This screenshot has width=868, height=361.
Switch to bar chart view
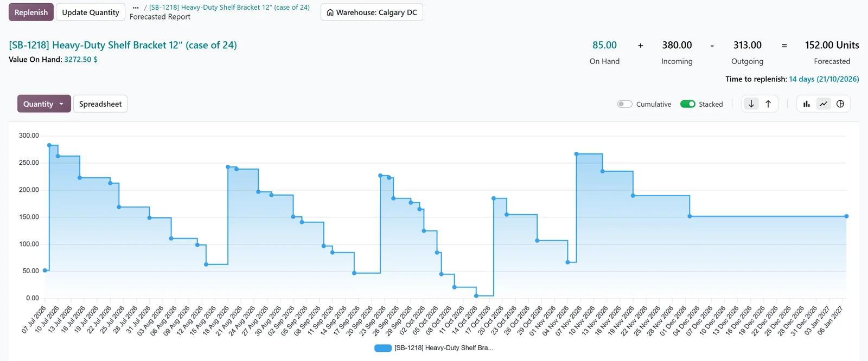coord(807,104)
